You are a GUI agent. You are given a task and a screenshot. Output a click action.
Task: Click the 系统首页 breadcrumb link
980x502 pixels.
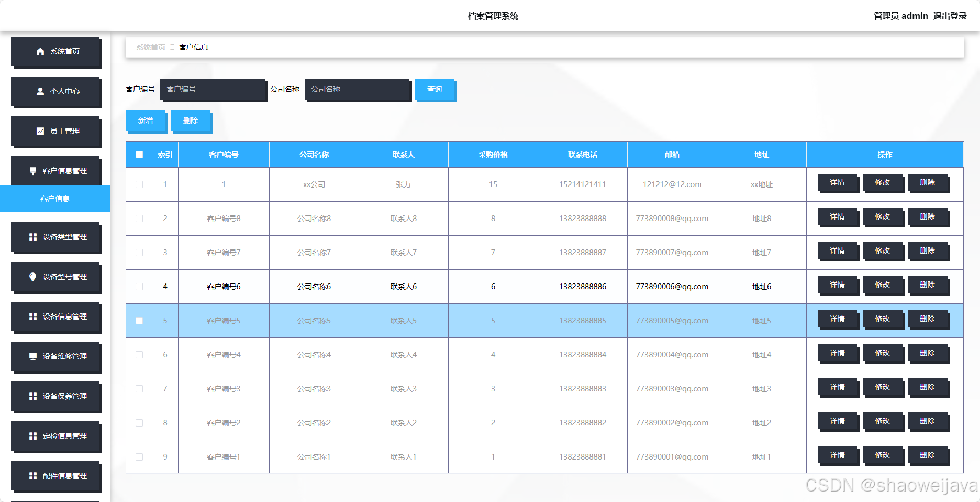coord(150,47)
